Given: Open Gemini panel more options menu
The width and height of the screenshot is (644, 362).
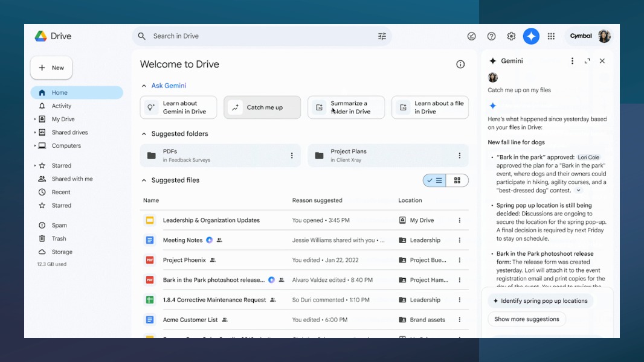Looking at the screenshot, I should coord(572,61).
